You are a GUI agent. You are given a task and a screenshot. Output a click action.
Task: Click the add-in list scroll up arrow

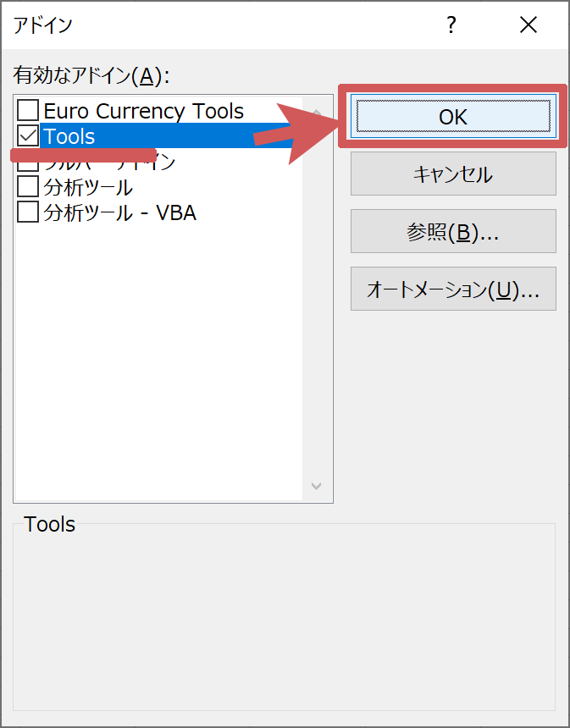317,112
